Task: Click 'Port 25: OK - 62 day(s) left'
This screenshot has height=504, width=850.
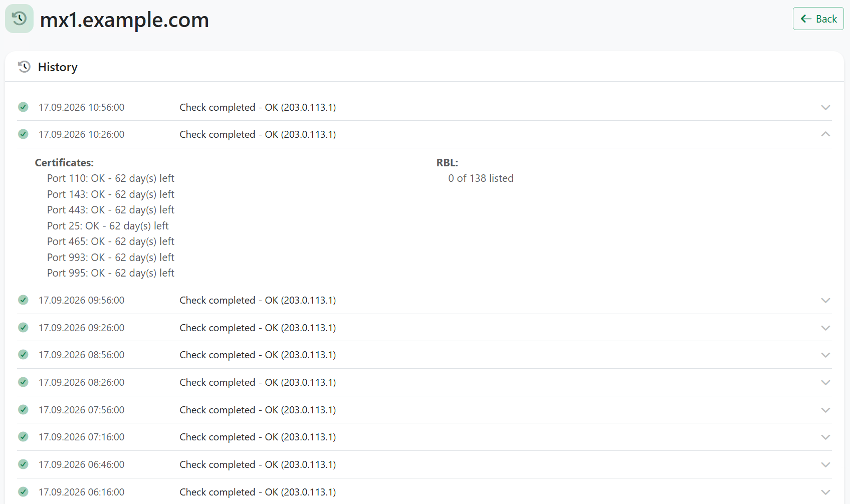Action: (x=108, y=226)
